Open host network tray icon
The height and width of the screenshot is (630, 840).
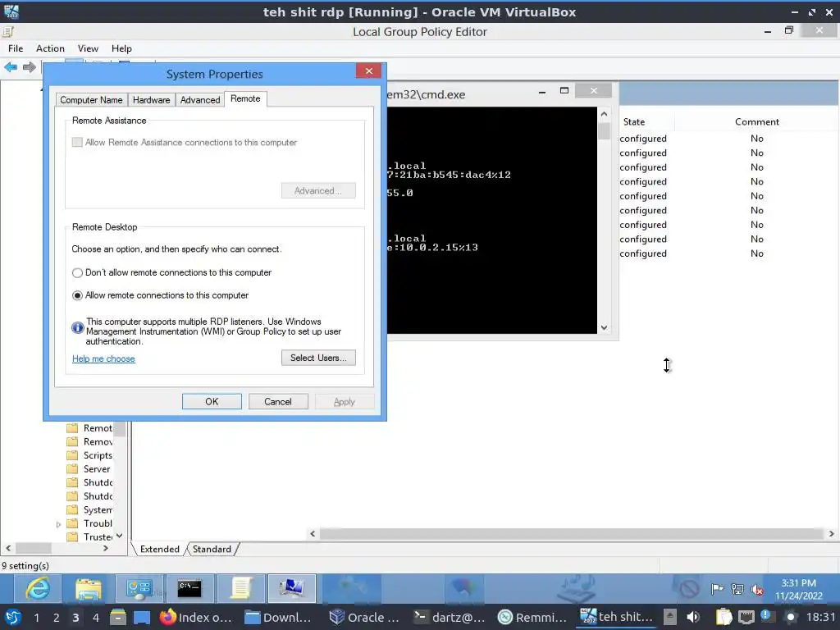[x=746, y=618]
